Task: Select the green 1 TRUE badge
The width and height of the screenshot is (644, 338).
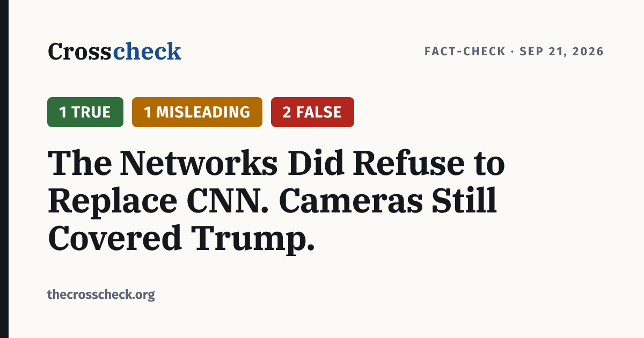Action: coord(85,112)
